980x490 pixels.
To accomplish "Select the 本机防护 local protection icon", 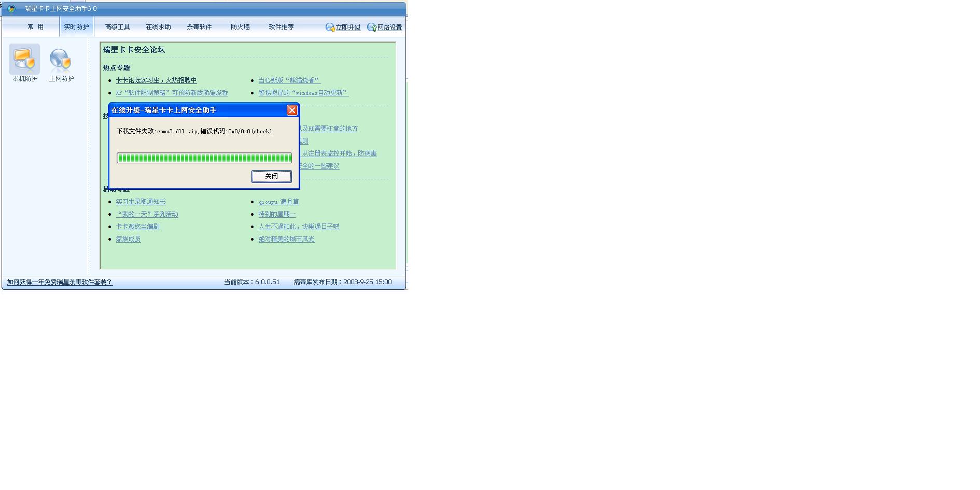I will click(24, 63).
